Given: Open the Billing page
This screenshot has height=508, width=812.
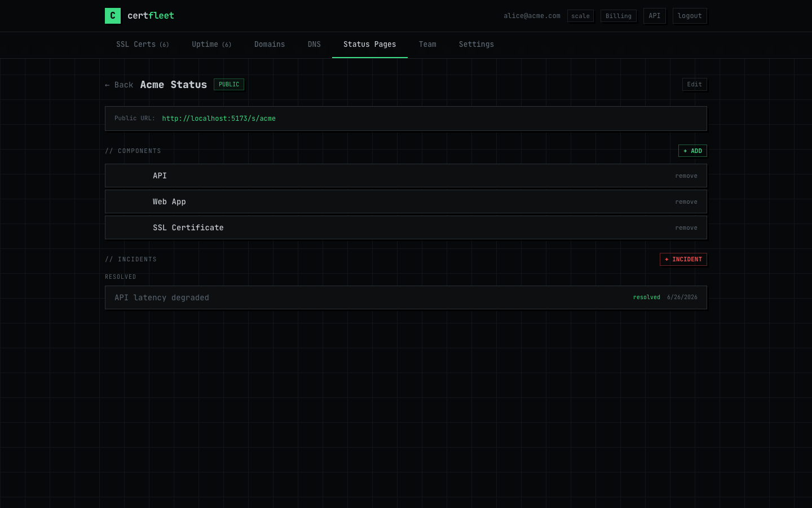Looking at the screenshot, I should (619, 16).
